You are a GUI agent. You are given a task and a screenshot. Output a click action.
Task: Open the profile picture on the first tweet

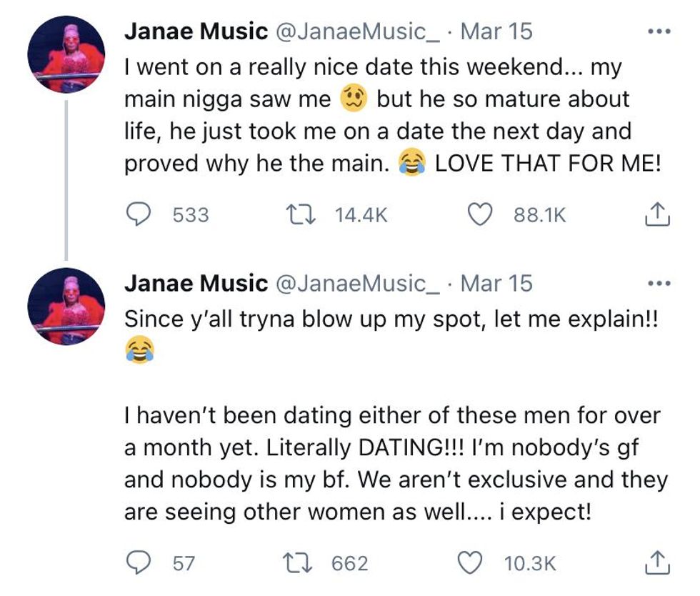[x=66, y=55]
